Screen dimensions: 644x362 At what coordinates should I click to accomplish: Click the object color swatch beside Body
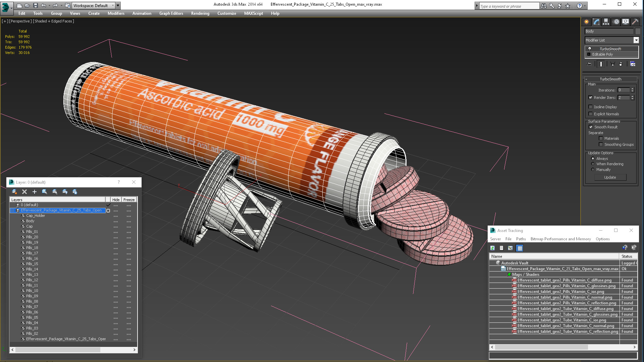click(637, 31)
